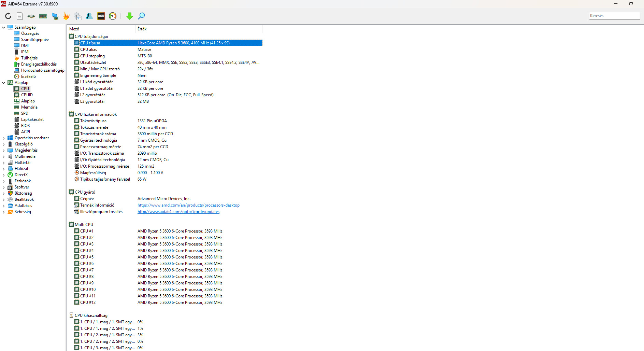The image size is (644, 351).
Task: Click the two-users toolbar icon
Action: [x=89, y=16]
